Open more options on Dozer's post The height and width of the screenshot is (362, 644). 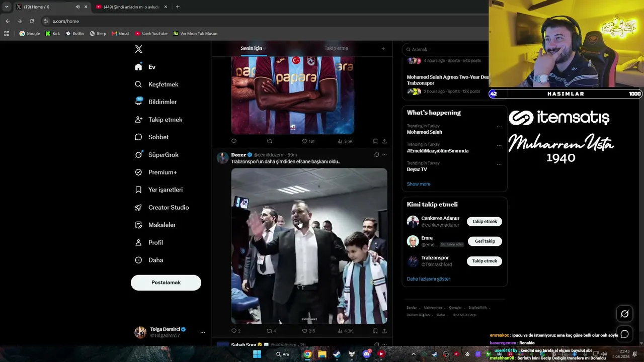tap(384, 155)
